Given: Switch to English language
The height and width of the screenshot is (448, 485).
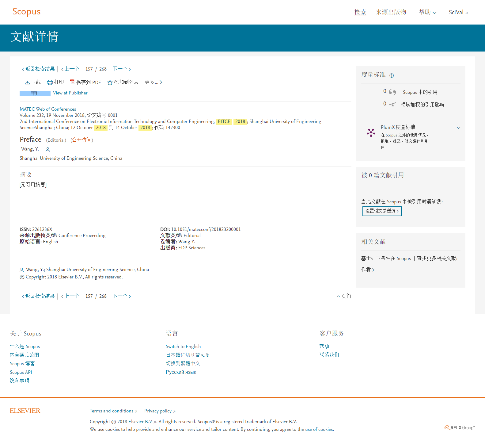Looking at the screenshot, I should coord(183,347).
